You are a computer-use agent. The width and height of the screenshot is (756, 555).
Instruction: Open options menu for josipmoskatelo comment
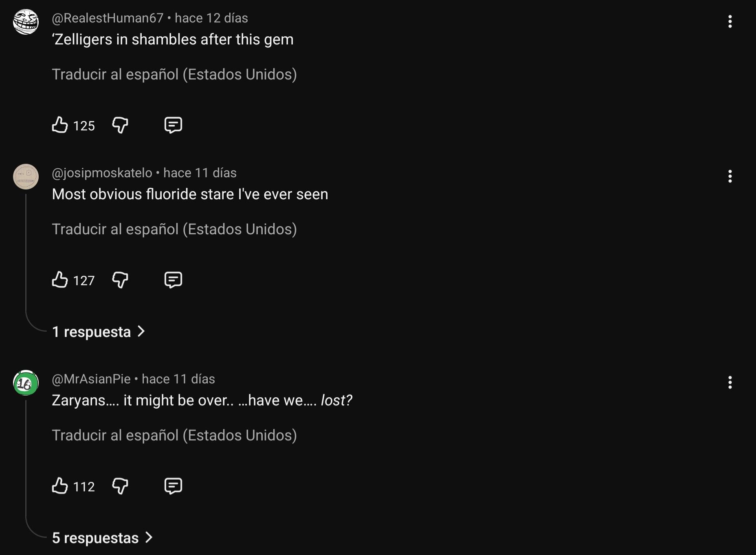coord(730,176)
